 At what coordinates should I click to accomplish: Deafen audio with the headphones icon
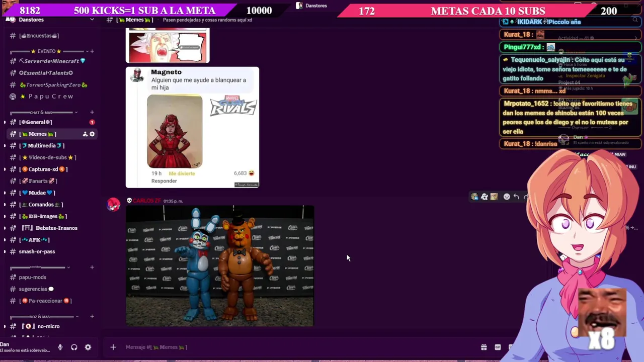pyautogui.click(x=74, y=347)
